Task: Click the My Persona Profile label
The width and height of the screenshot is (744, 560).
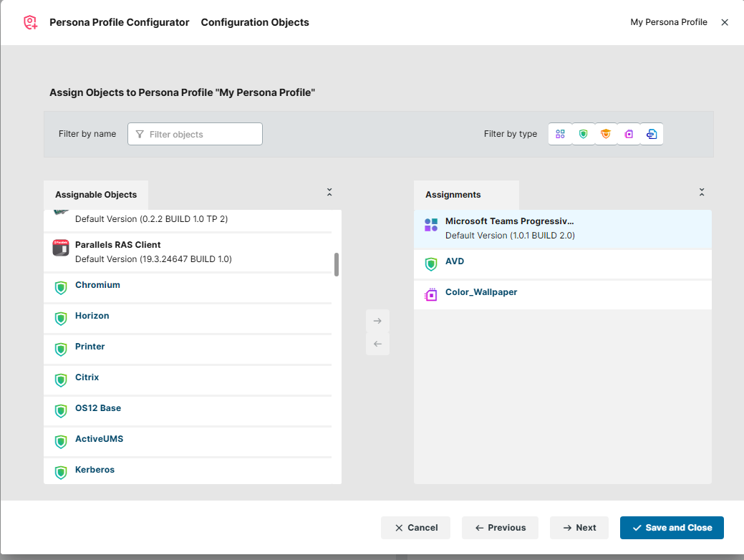Action: click(669, 22)
